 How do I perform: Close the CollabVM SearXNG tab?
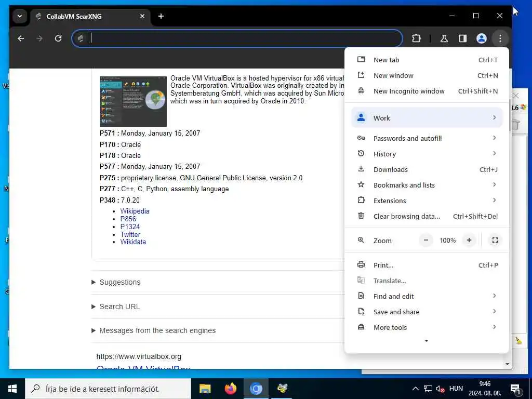tap(142, 16)
